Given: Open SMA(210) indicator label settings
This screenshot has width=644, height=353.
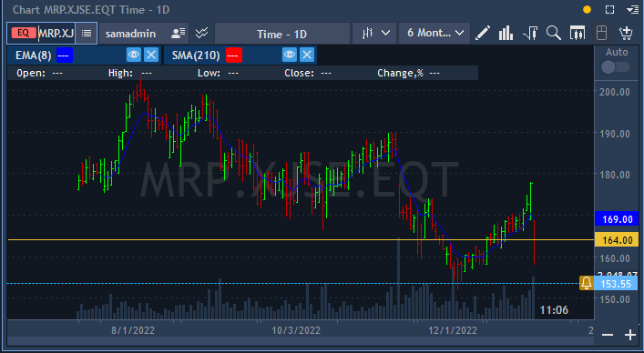Looking at the screenshot, I should pos(196,55).
